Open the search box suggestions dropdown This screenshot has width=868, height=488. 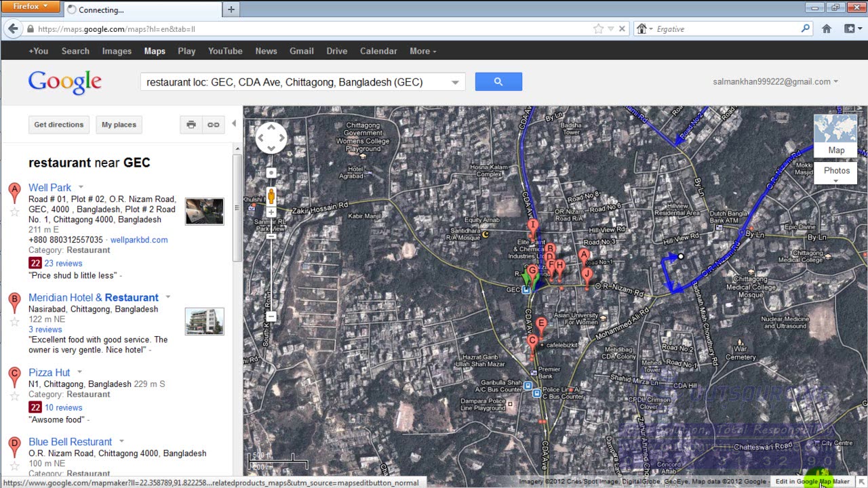455,82
